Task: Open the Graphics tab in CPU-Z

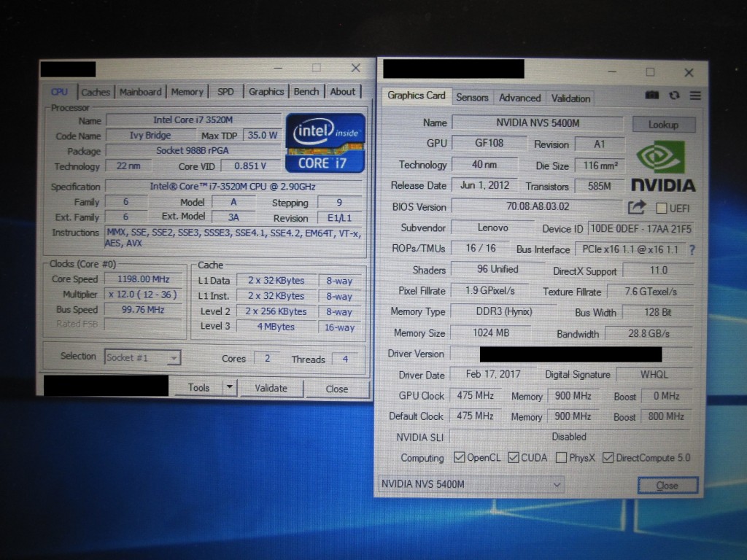Action: 266,92
